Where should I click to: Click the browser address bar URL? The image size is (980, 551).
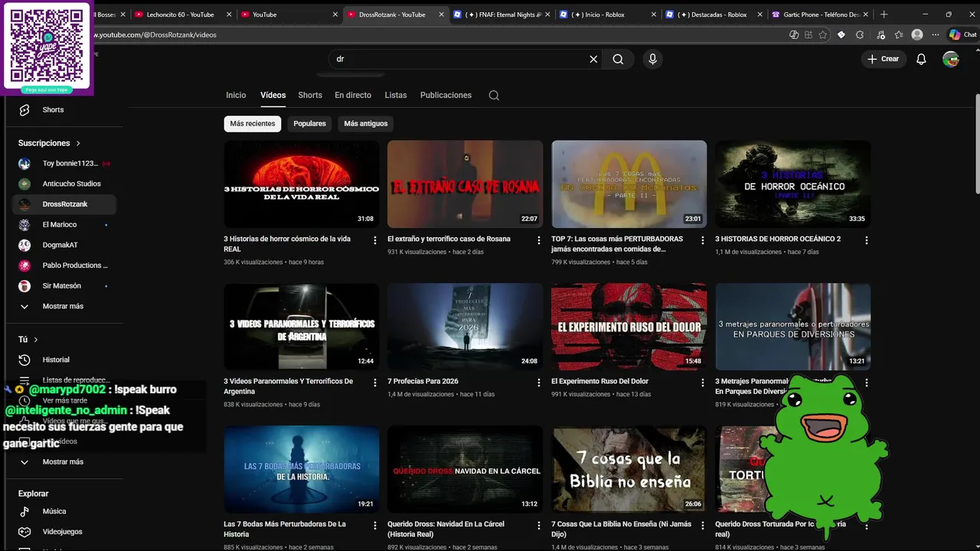(x=155, y=34)
